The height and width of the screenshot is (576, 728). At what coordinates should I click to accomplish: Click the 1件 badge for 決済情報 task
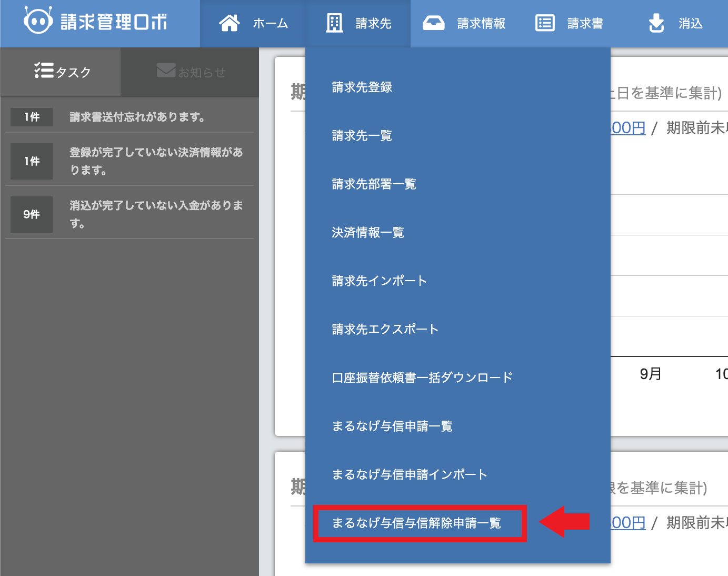(32, 161)
